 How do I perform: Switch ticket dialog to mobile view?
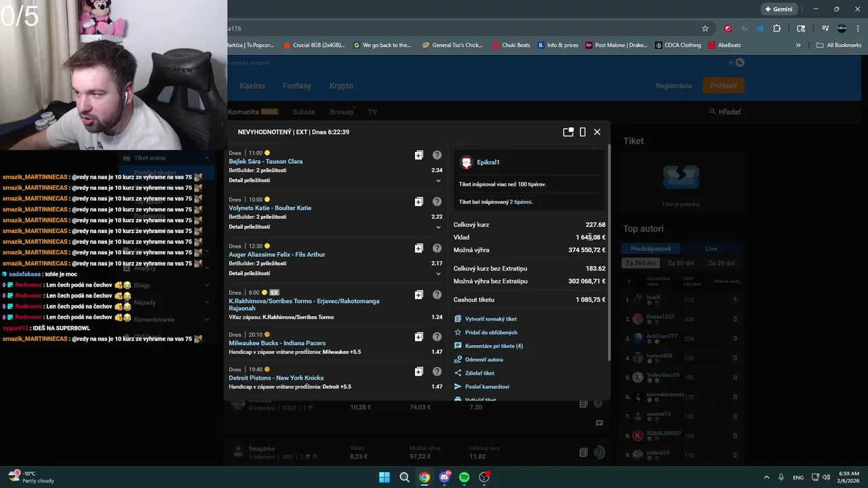(583, 132)
